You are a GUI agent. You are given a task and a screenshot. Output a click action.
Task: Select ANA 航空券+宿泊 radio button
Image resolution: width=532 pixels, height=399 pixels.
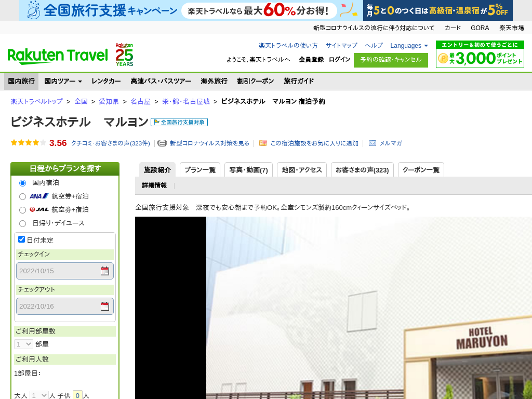22,196
